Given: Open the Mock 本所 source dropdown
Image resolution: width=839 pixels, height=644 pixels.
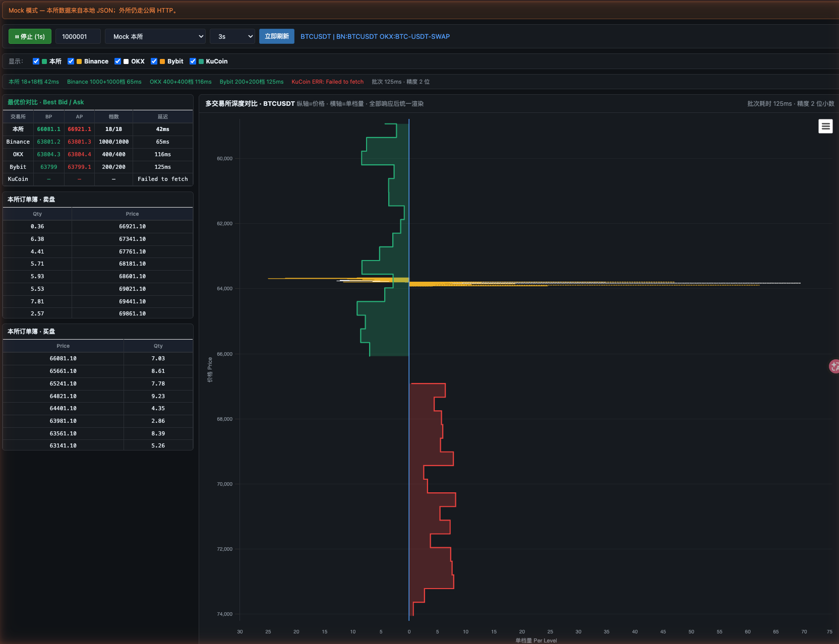Looking at the screenshot, I should pos(155,36).
